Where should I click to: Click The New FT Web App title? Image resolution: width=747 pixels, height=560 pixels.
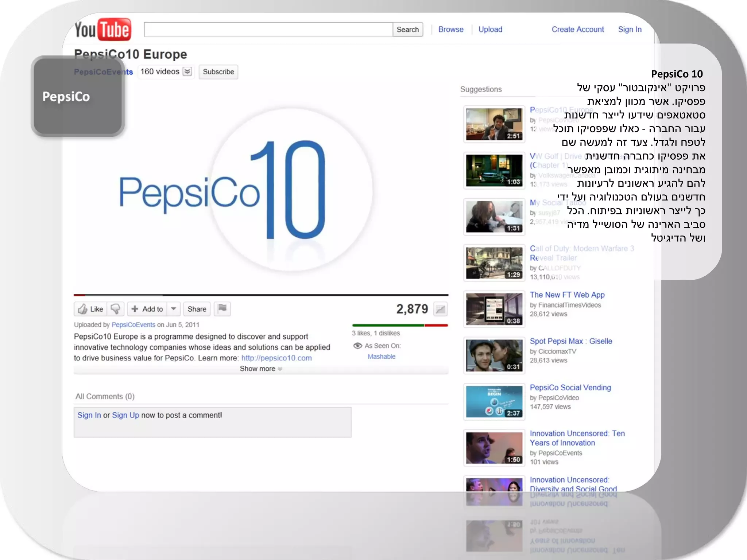point(567,295)
